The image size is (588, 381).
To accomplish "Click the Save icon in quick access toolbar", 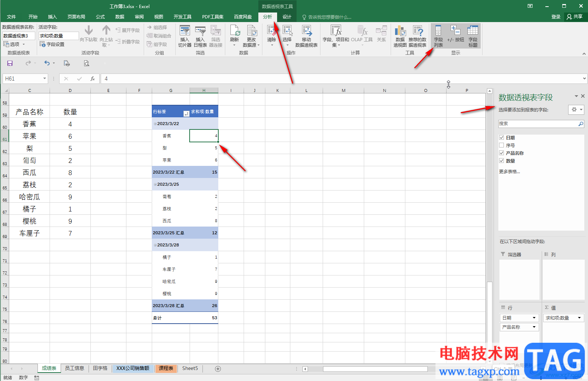I will click(x=10, y=63).
